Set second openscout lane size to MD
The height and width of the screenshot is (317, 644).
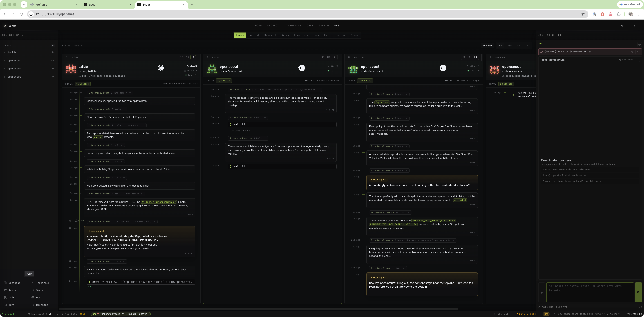470,57
